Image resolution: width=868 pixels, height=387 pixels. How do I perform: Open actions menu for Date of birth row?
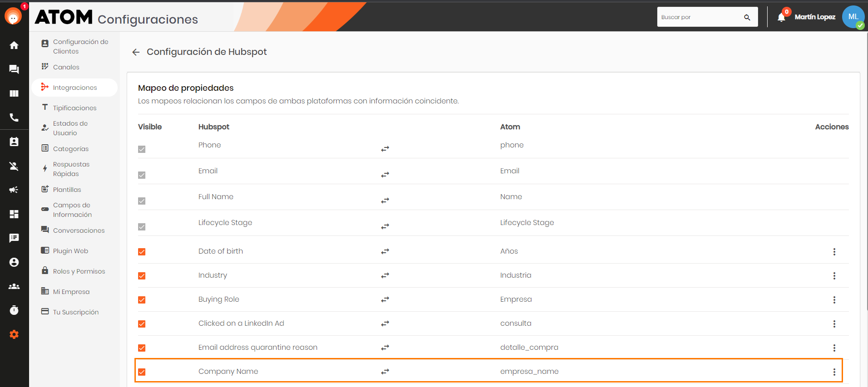[834, 252]
